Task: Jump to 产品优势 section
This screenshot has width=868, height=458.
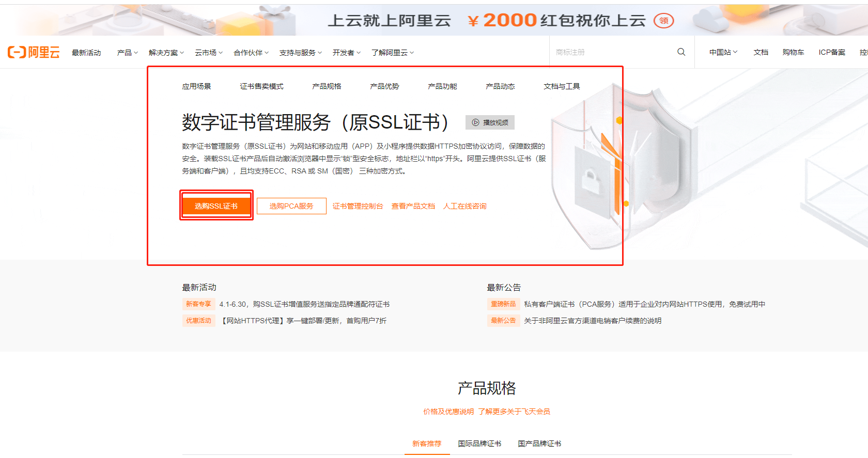Action: 384,86
